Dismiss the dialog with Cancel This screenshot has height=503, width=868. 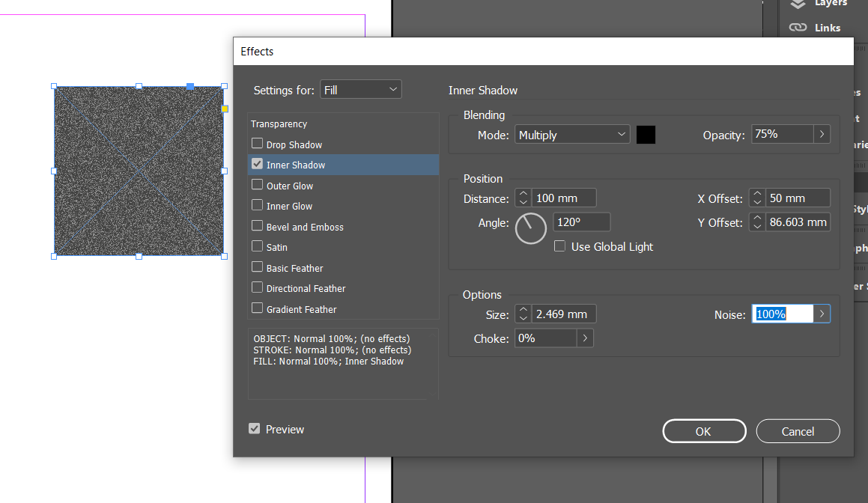point(798,430)
